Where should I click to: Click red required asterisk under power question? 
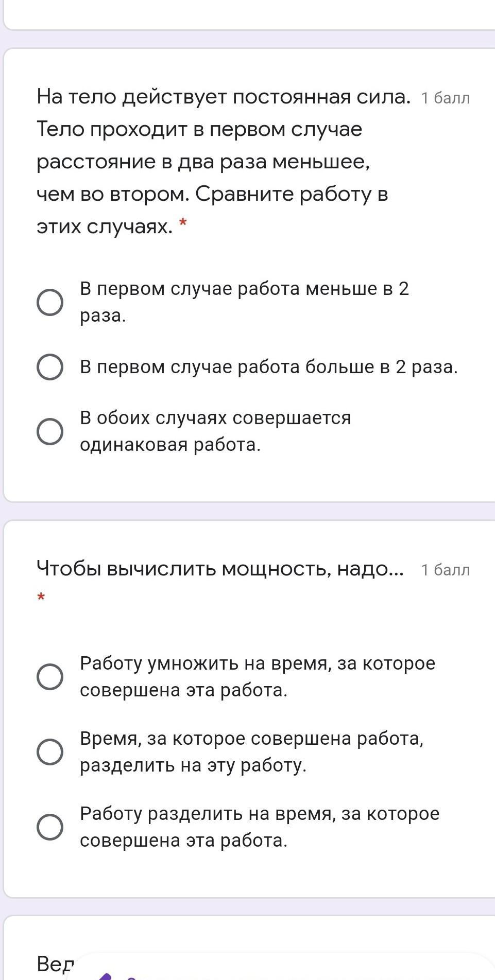(41, 598)
